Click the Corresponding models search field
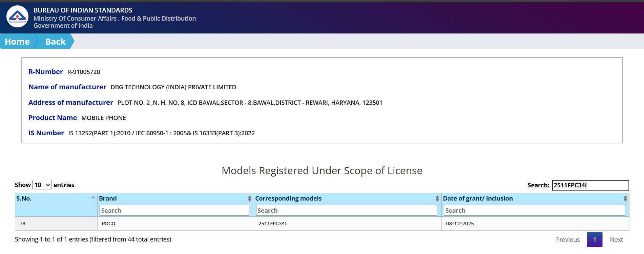The height and width of the screenshot is (254, 644). tap(347, 210)
